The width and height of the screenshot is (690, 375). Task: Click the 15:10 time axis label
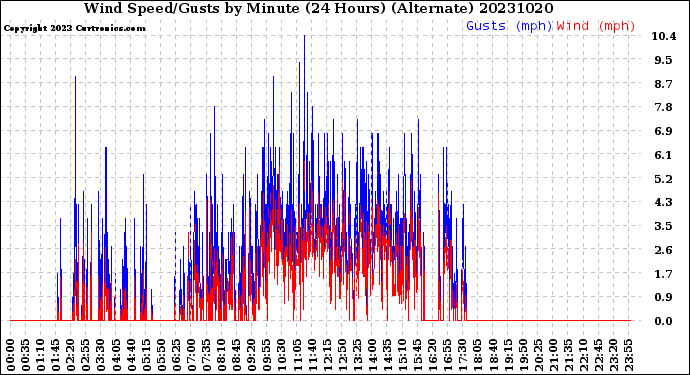pyautogui.click(x=402, y=354)
